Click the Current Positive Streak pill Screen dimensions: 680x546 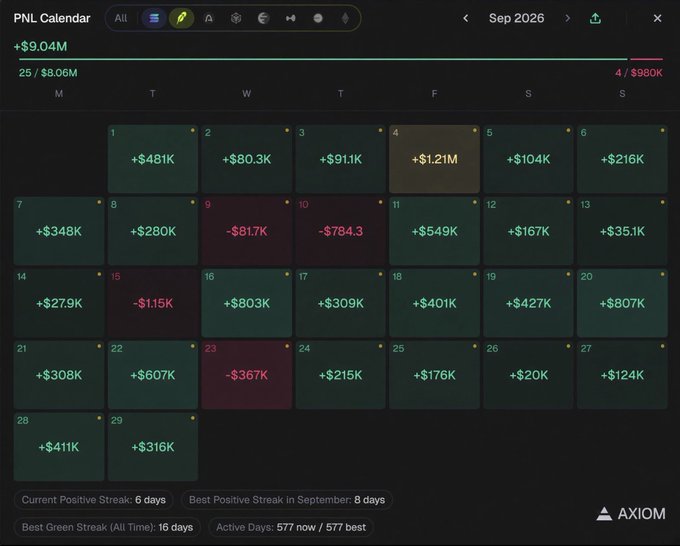click(94, 500)
